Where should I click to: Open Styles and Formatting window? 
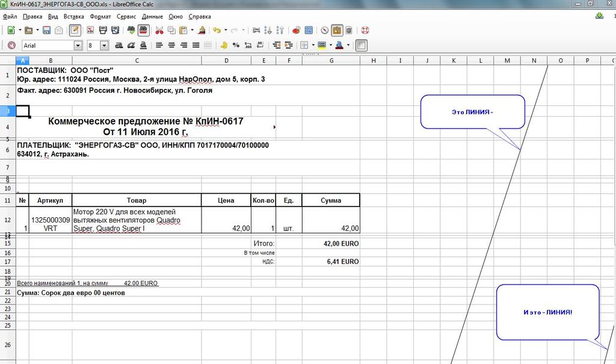point(12,45)
